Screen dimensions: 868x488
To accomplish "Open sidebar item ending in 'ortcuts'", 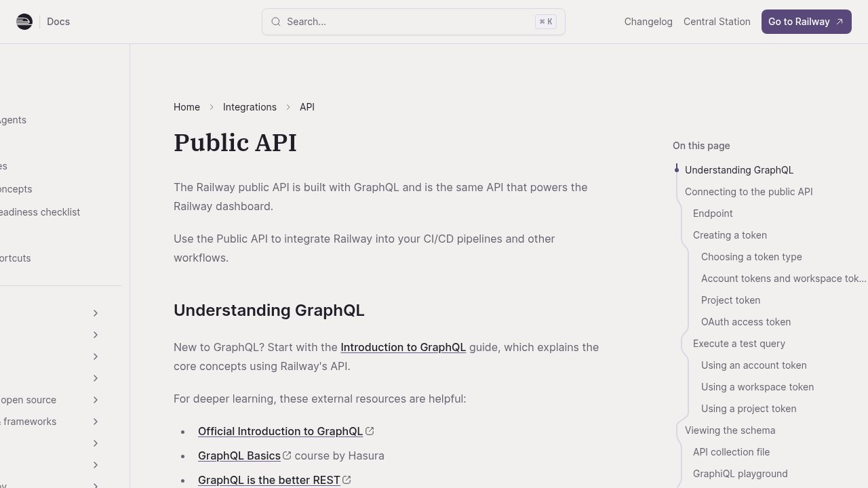I will [15, 258].
